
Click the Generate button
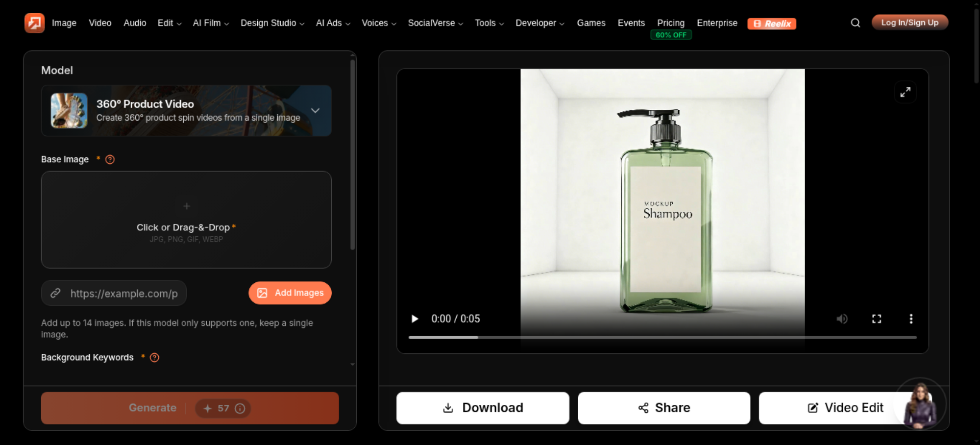pos(190,408)
